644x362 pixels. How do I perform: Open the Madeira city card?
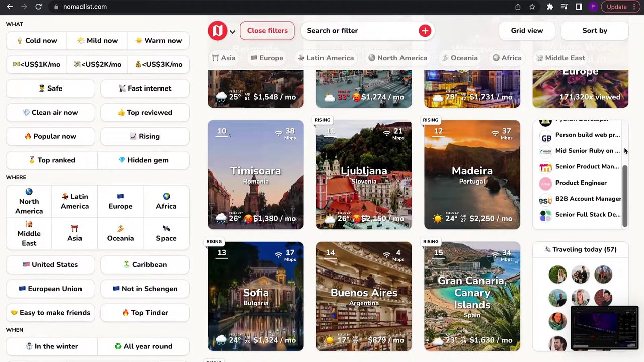472,175
